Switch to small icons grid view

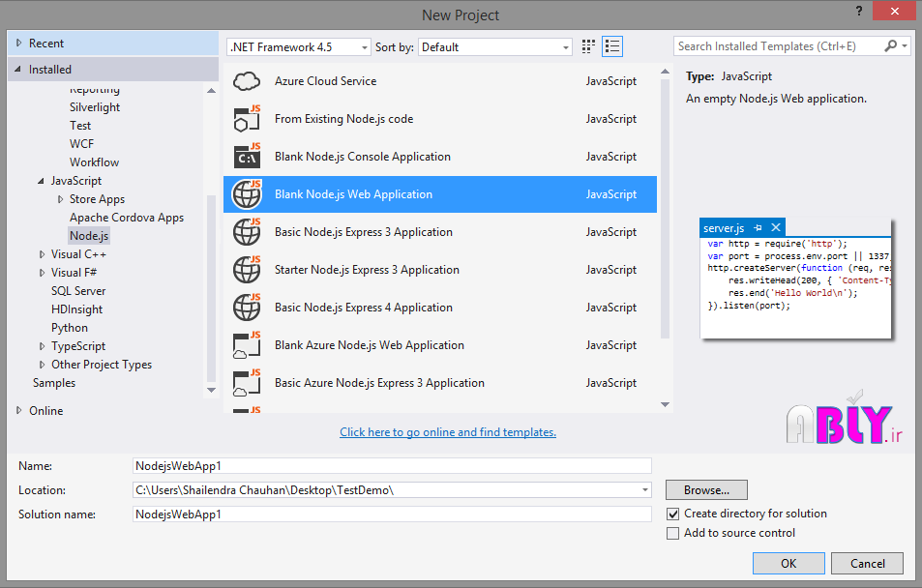point(588,46)
